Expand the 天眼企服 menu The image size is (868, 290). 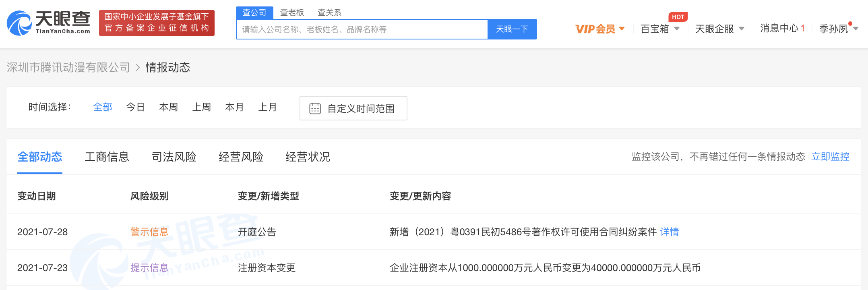[719, 29]
